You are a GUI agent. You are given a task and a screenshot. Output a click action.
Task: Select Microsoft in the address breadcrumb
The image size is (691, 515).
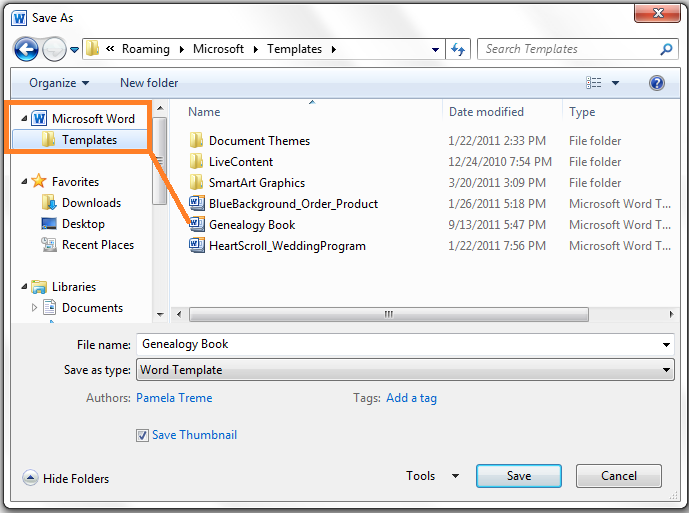pyautogui.click(x=218, y=49)
